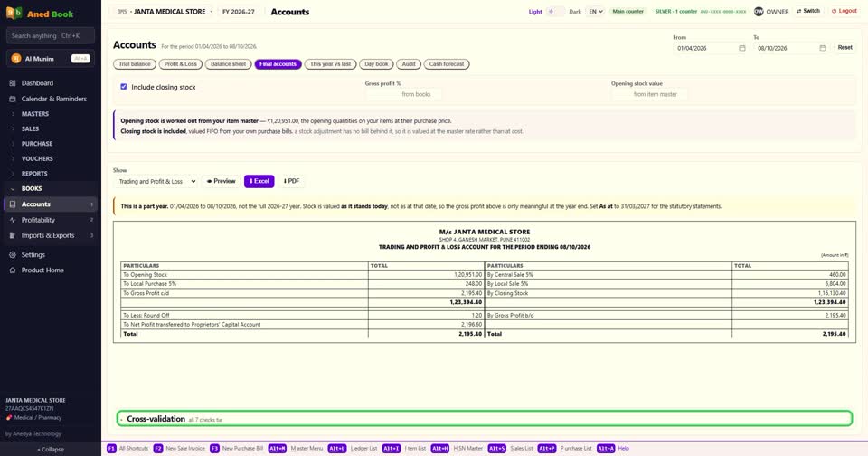Reset the date range
Viewport: 868px width, 456px height.
(844, 48)
